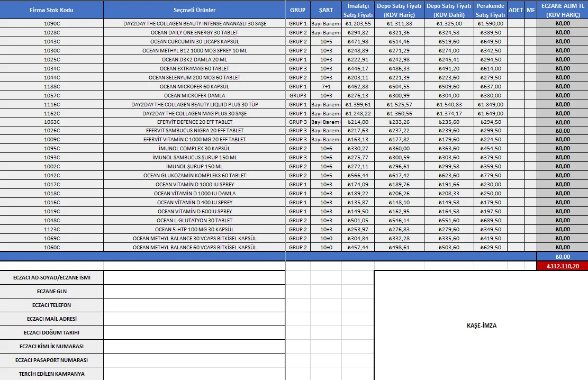Image resolution: width=588 pixels, height=380 pixels.
Task: Select stock code cell 1018C
Action: pos(52,193)
